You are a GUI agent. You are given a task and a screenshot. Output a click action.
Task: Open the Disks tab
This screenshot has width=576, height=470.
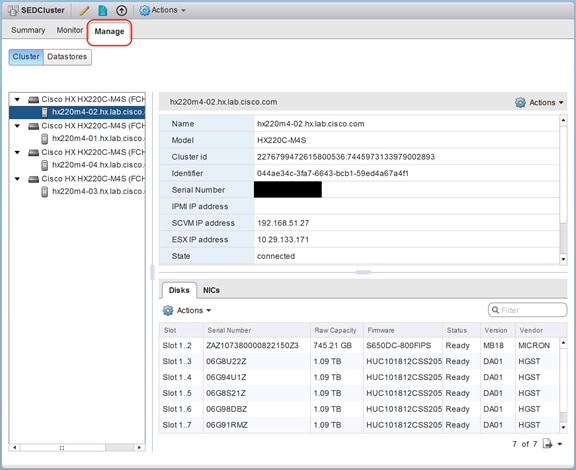point(179,290)
